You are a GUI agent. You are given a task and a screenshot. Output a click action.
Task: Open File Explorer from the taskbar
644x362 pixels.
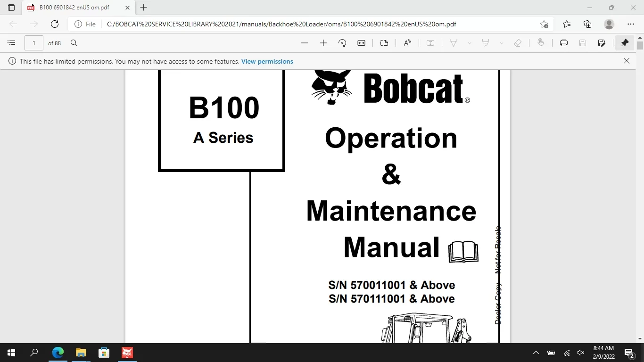[x=81, y=353]
